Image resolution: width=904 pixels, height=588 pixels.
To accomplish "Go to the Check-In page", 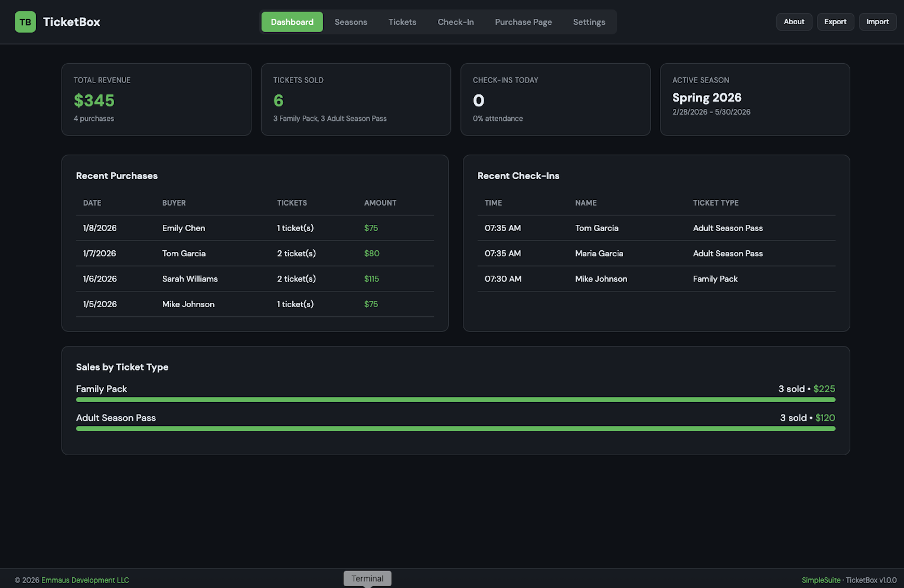I will pyautogui.click(x=455, y=21).
